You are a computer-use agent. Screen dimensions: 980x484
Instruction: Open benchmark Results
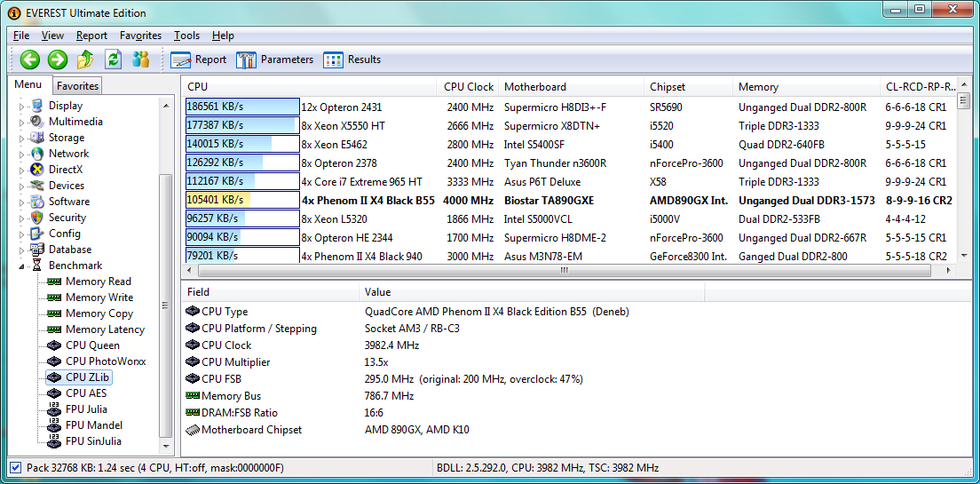pos(352,60)
